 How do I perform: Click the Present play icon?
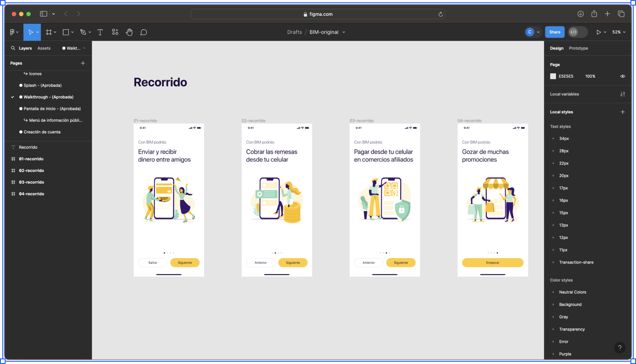tap(599, 32)
